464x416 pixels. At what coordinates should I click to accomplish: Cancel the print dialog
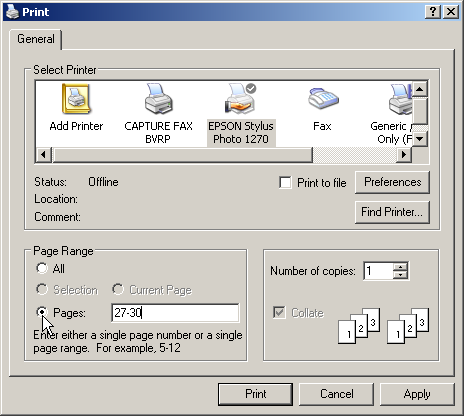(336, 394)
